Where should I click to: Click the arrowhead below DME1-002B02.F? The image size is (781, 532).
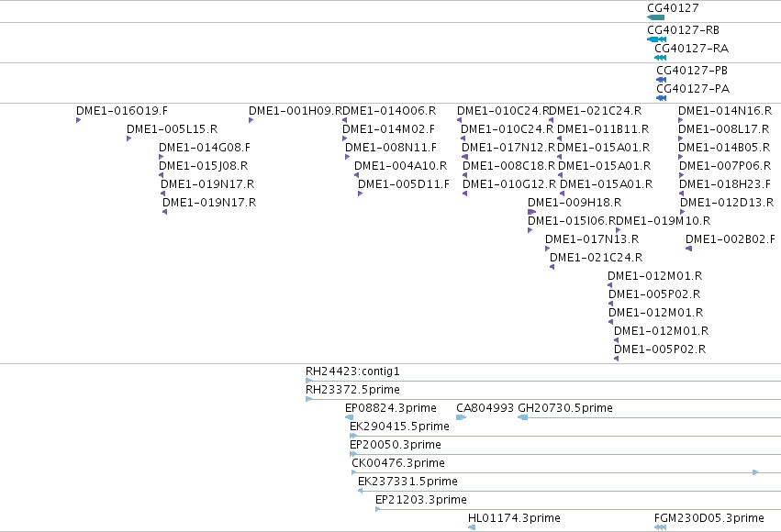click(689, 249)
